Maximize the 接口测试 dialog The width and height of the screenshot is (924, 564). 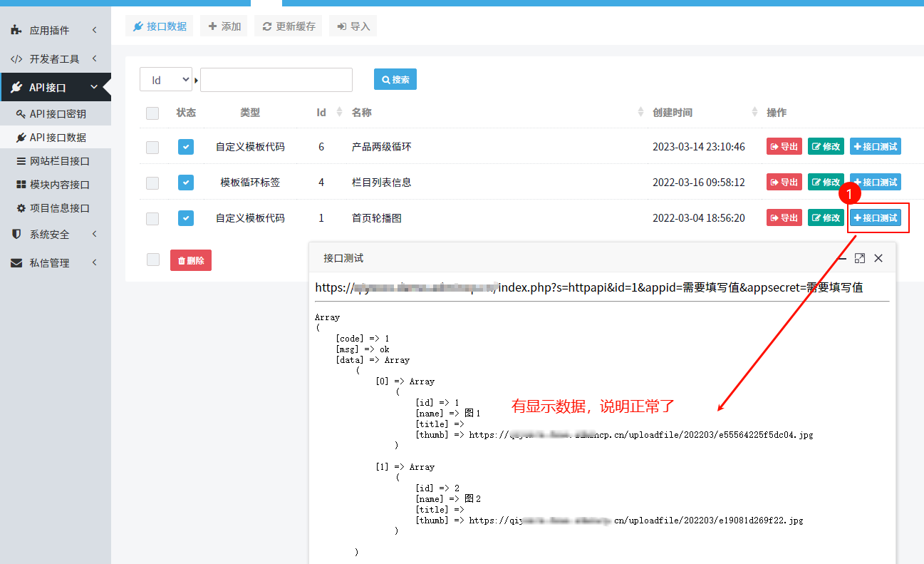(x=860, y=258)
